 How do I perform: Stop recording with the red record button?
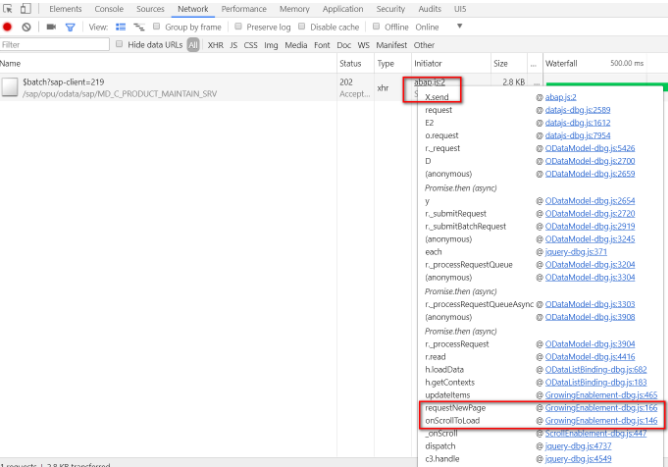[7, 27]
